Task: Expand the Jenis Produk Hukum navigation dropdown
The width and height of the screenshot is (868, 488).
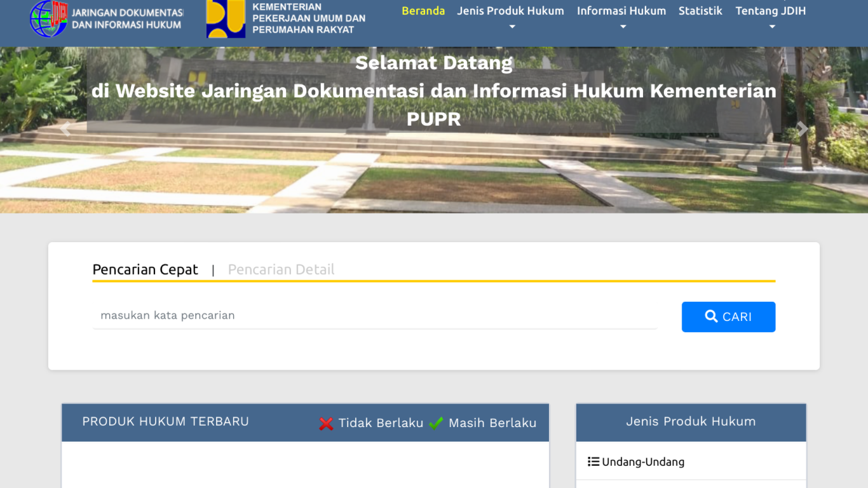Action: pos(511,18)
